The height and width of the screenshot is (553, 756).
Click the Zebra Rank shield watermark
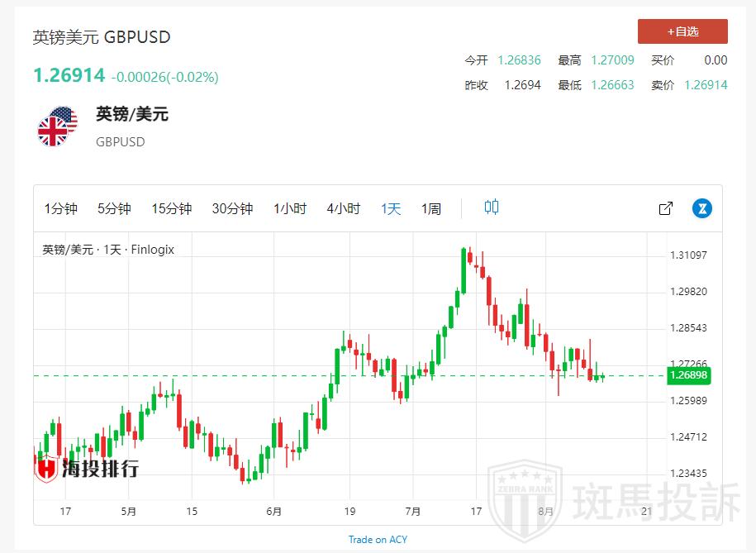[524, 498]
